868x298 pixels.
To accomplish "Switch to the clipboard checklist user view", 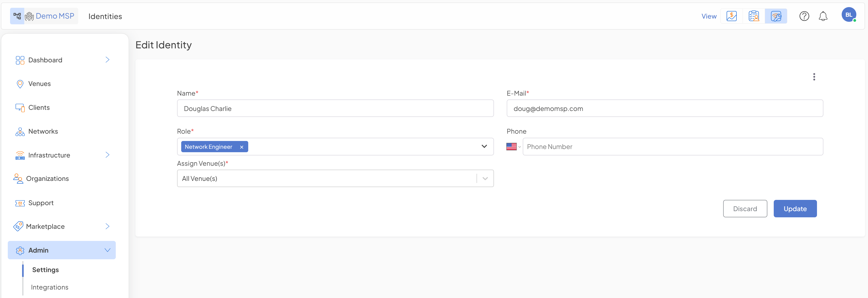I will click(753, 16).
